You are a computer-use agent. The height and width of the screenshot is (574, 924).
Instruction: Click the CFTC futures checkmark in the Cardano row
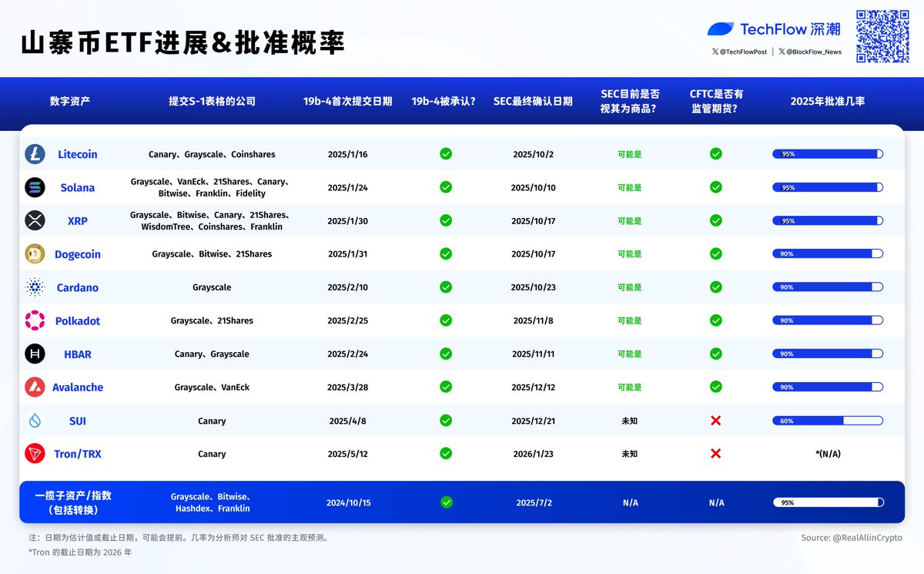point(716,287)
